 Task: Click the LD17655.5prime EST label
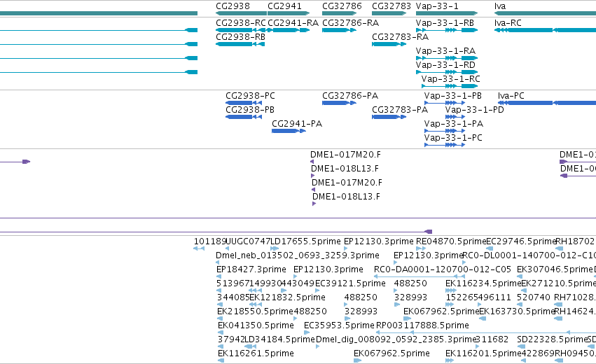tap(305, 241)
